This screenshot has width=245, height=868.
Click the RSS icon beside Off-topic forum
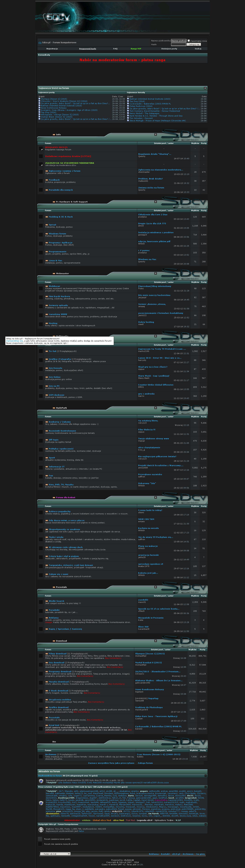coord(47,440)
